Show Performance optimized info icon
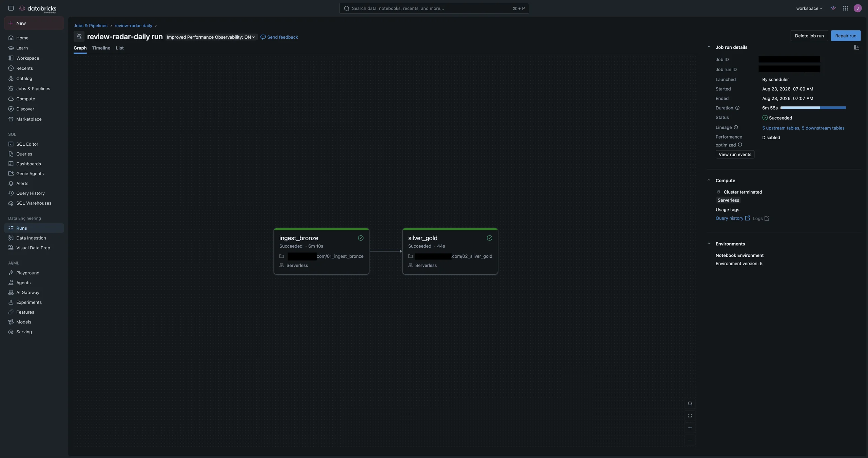Image resolution: width=868 pixels, height=458 pixels. coord(740,145)
